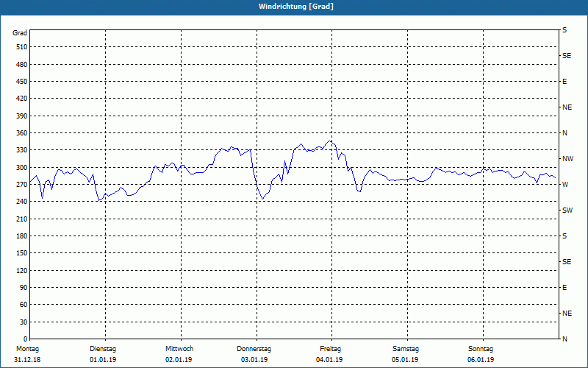Click the 'Montag' day label
The width and height of the screenshot is (588, 368).
tap(27, 349)
